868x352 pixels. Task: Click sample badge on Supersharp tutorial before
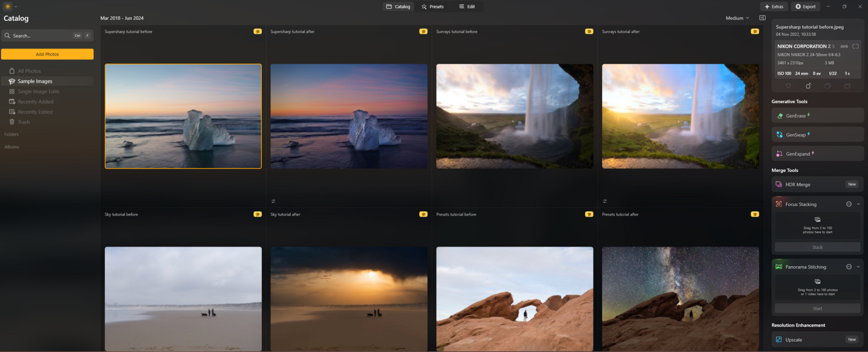tap(258, 31)
